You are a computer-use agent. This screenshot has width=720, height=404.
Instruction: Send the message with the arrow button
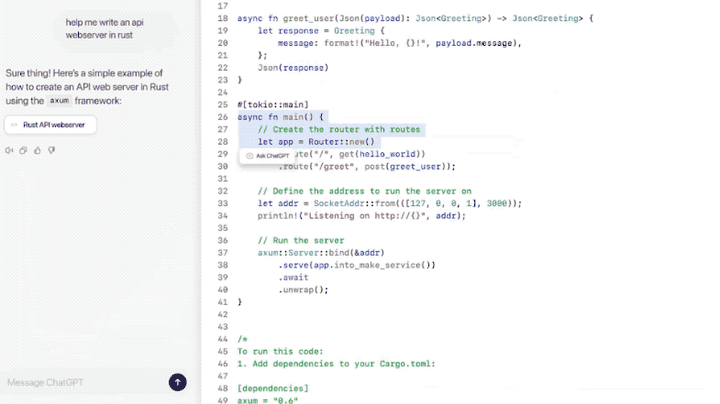pyautogui.click(x=178, y=382)
